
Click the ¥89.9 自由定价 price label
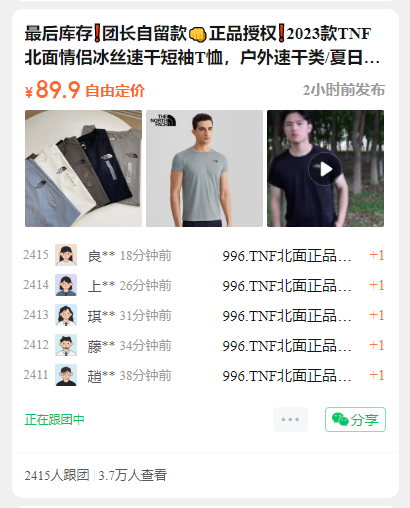pos(85,90)
